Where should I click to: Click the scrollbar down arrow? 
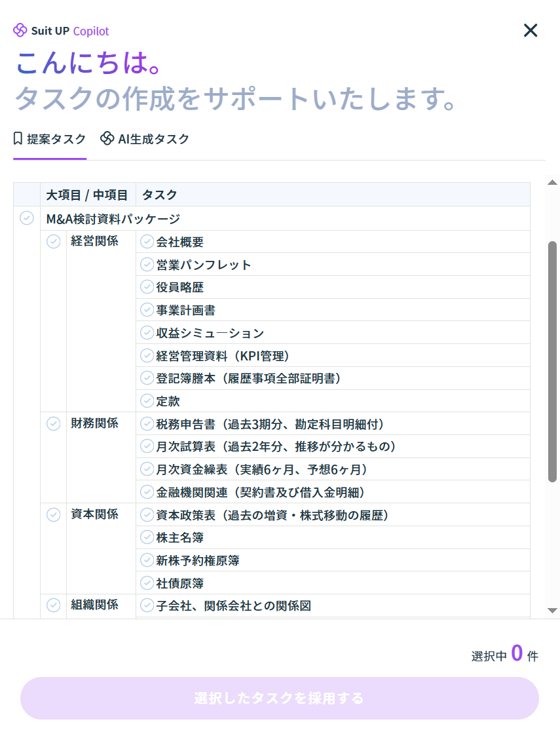tap(552, 610)
